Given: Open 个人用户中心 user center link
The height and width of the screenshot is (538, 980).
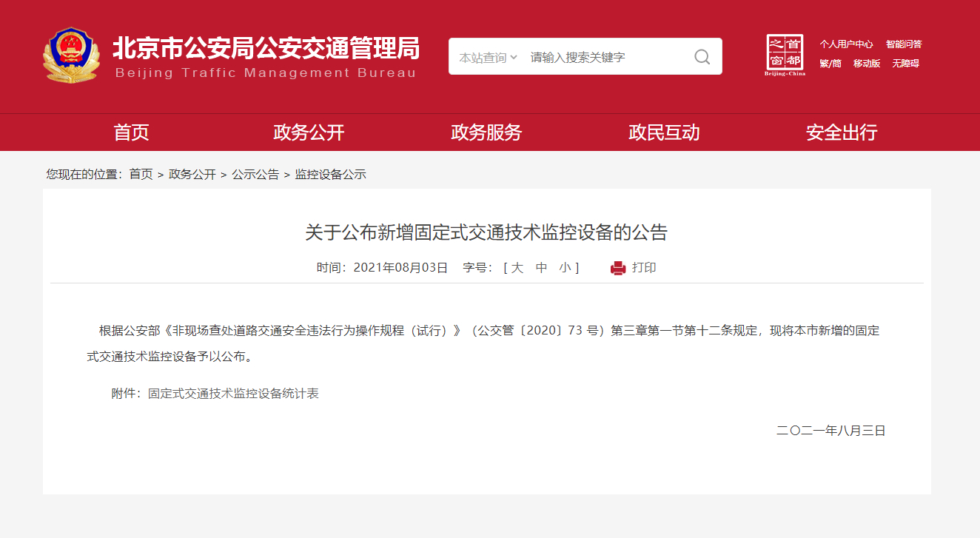Looking at the screenshot, I should coord(846,44).
